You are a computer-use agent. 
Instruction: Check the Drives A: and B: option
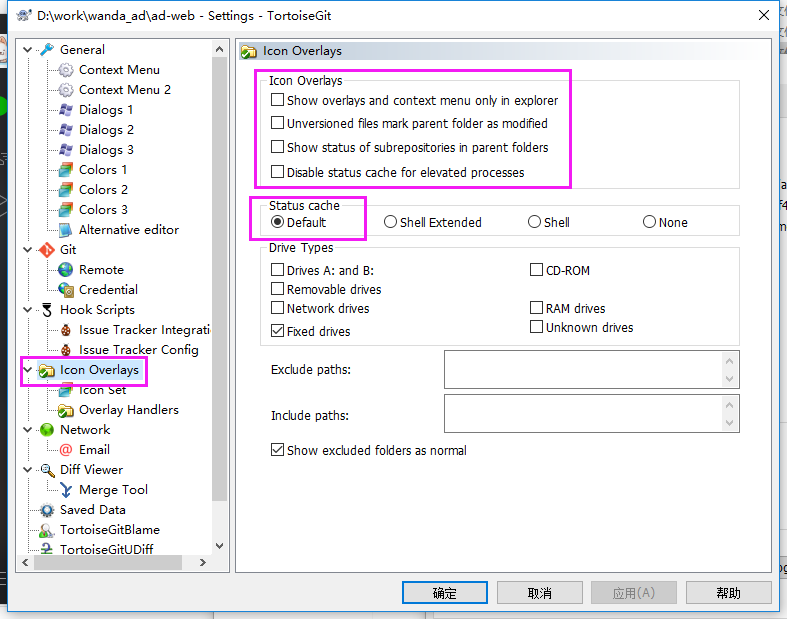278,270
